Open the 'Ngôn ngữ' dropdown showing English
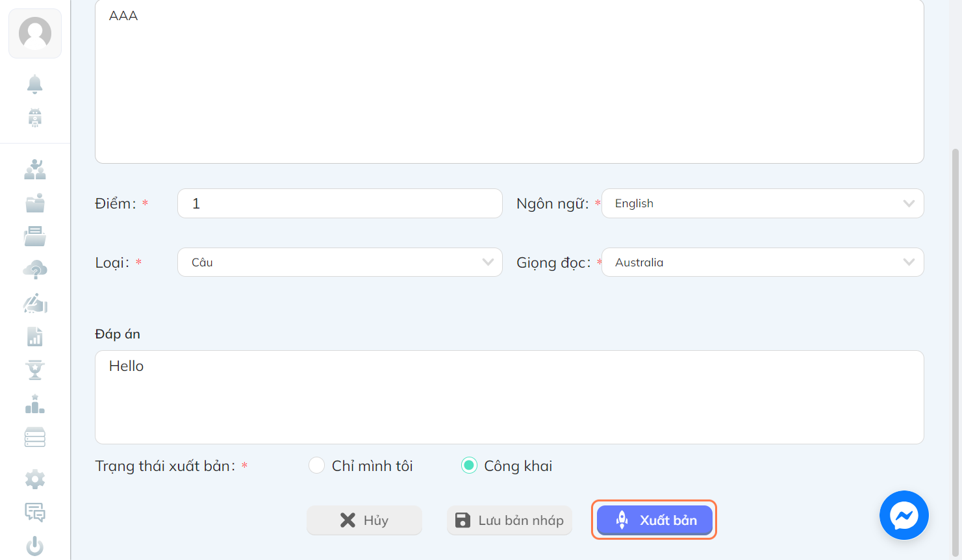Viewport: 962px width, 560px height. [x=763, y=203]
